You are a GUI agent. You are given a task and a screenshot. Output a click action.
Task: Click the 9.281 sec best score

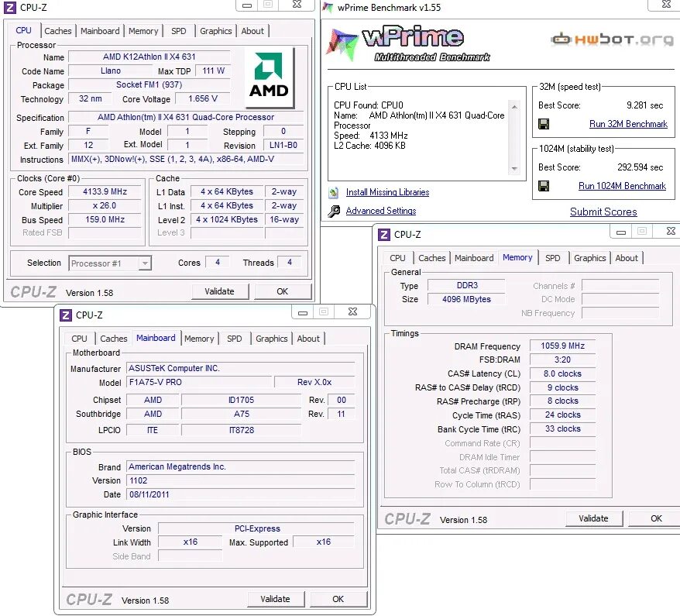(644, 105)
